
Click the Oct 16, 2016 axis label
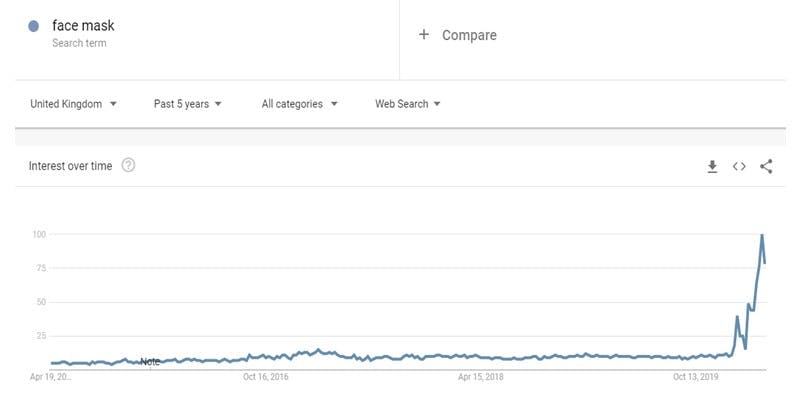(x=266, y=377)
